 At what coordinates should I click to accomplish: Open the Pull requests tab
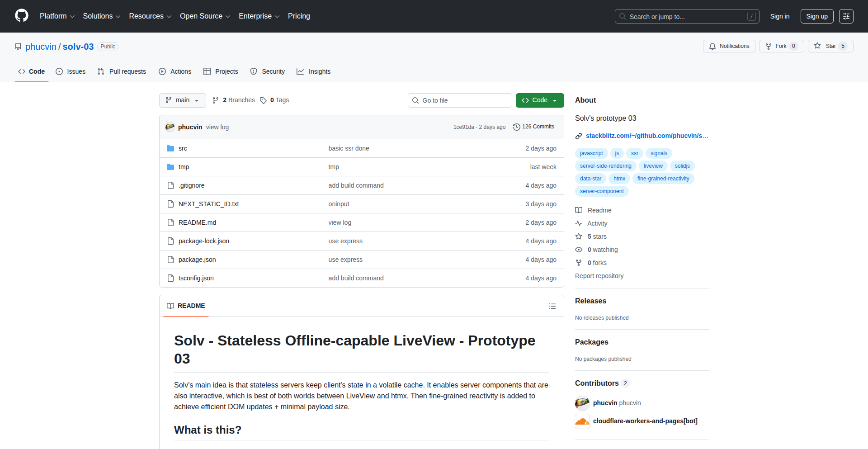coord(122,71)
